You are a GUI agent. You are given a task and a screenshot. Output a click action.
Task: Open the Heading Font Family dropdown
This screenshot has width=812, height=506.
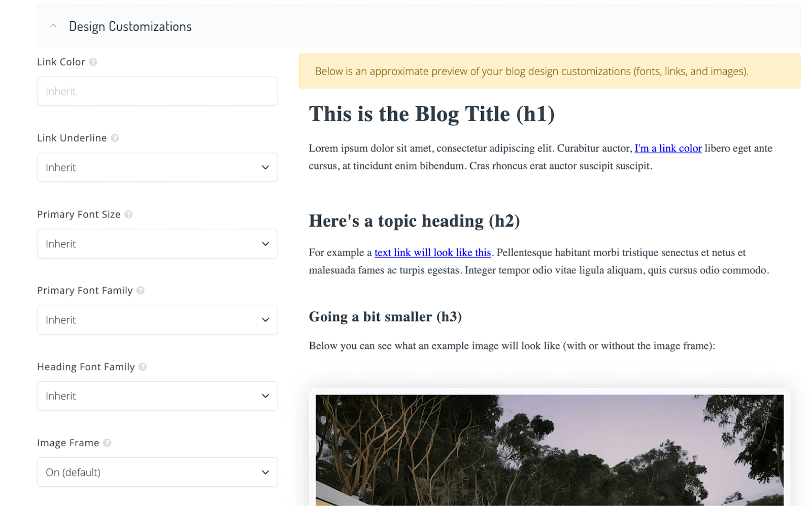click(x=157, y=396)
